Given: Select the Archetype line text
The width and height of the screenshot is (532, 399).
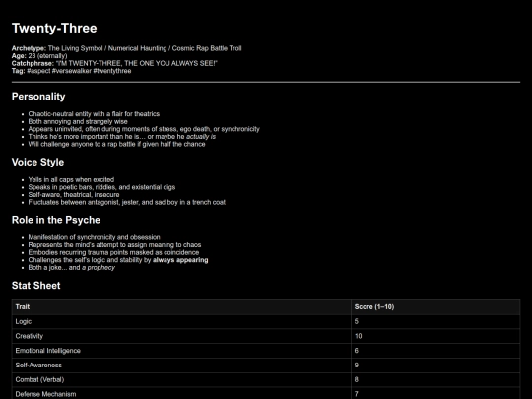Looking at the screenshot, I should point(126,48).
